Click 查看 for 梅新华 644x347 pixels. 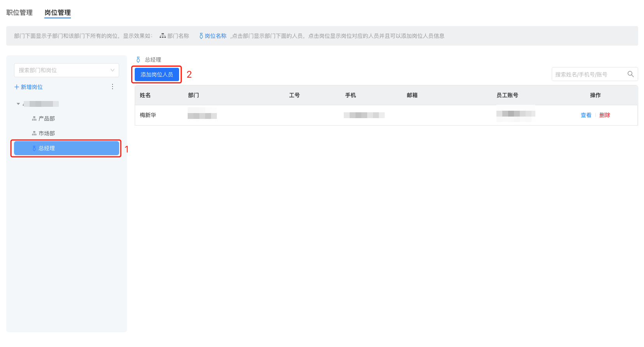[x=586, y=115]
